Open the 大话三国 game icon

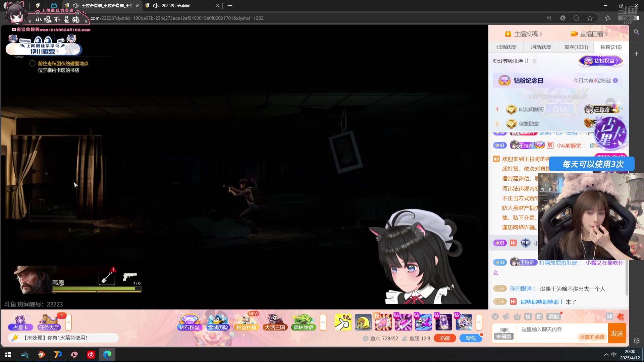click(x=275, y=322)
